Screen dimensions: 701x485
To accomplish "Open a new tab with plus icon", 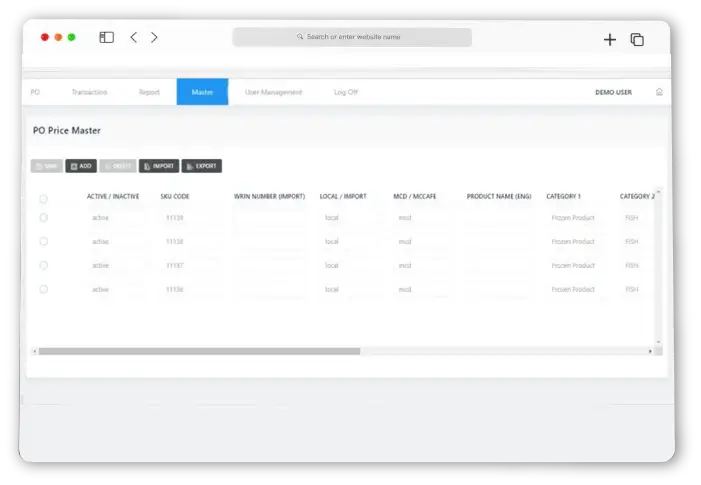I will point(609,39).
